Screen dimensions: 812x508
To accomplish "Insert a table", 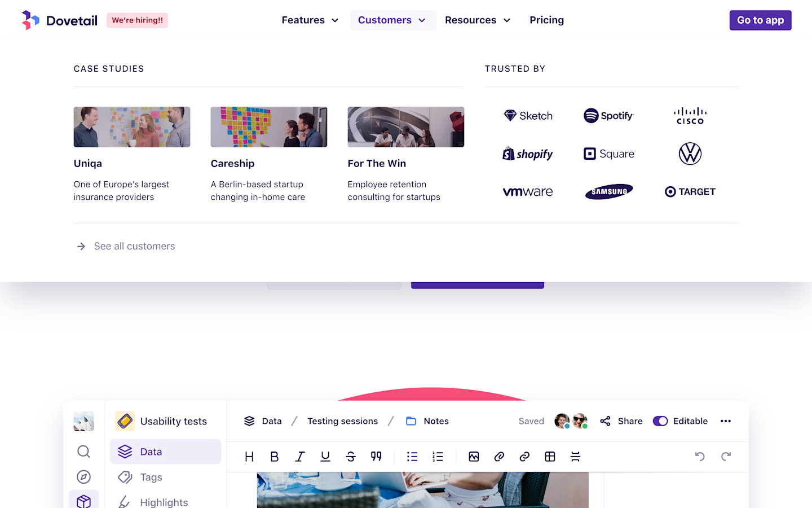I will (550, 457).
